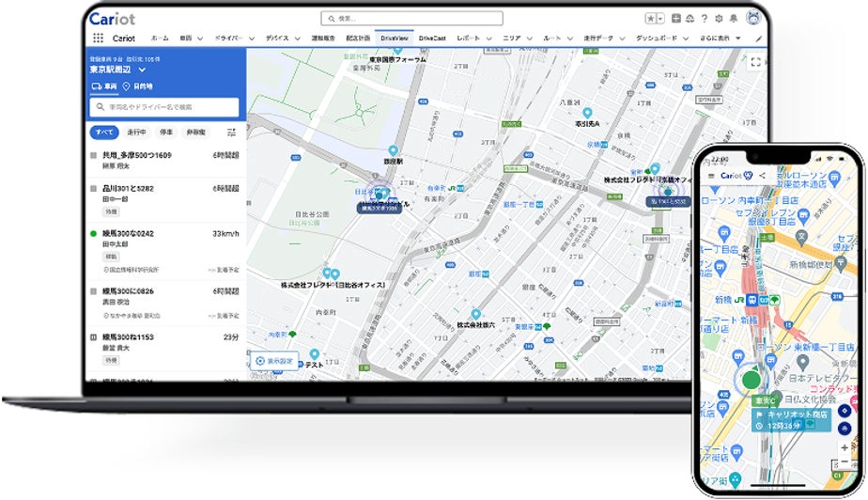This screenshot has width=868, height=500.
Task: Zoom out with the phone map minus button
Action: [x=845, y=461]
